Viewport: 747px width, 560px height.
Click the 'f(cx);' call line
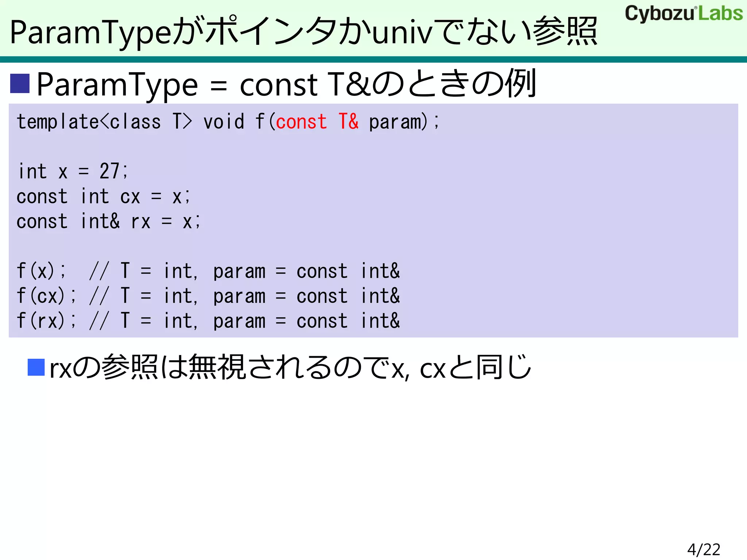coord(208,296)
